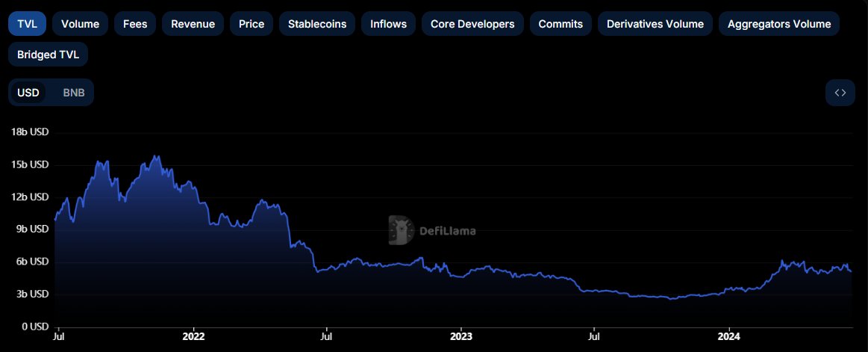Click the 2023 x-axis label
The width and height of the screenshot is (868, 352).
(x=461, y=336)
